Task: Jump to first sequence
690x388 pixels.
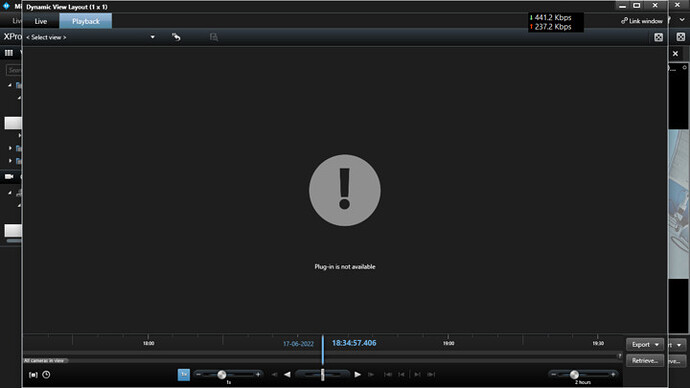Action: click(388, 374)
